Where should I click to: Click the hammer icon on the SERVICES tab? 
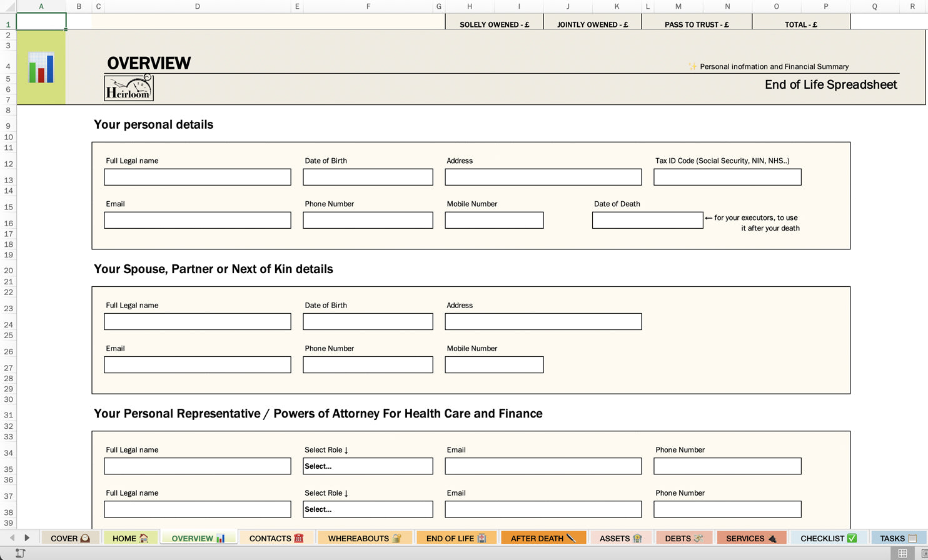pyautogui.click(x=773, y=537)
